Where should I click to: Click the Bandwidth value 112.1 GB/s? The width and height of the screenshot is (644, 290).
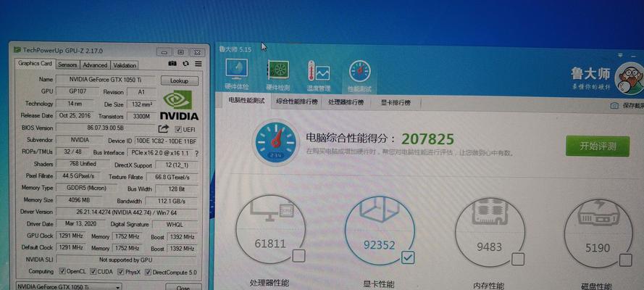pos(171,202)
